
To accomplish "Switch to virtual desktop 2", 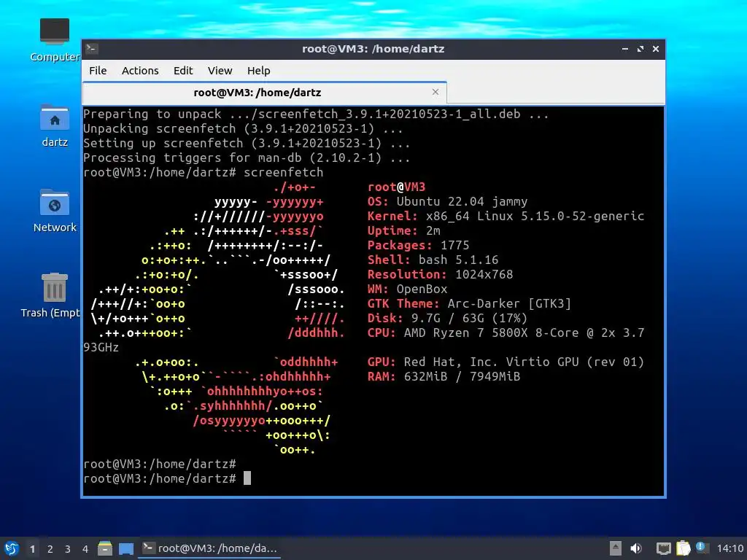I will point(50,549).
